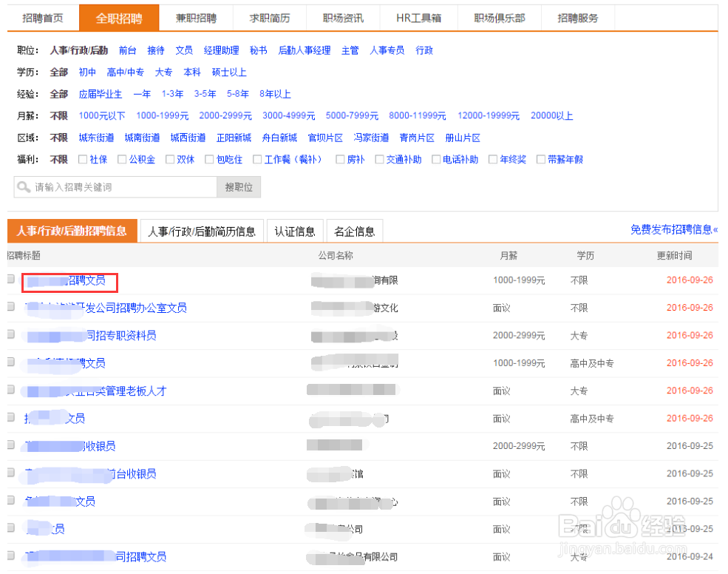728x574 pixels.
Task: Select checkbox for the 招聘办公室文员 row
Action: click(x=10, y=306)
